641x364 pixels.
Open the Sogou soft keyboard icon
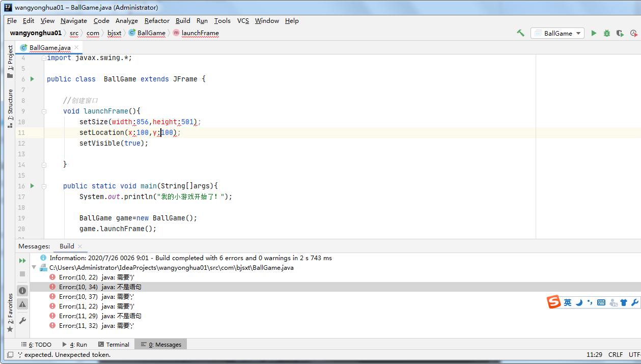pos(601,302)
